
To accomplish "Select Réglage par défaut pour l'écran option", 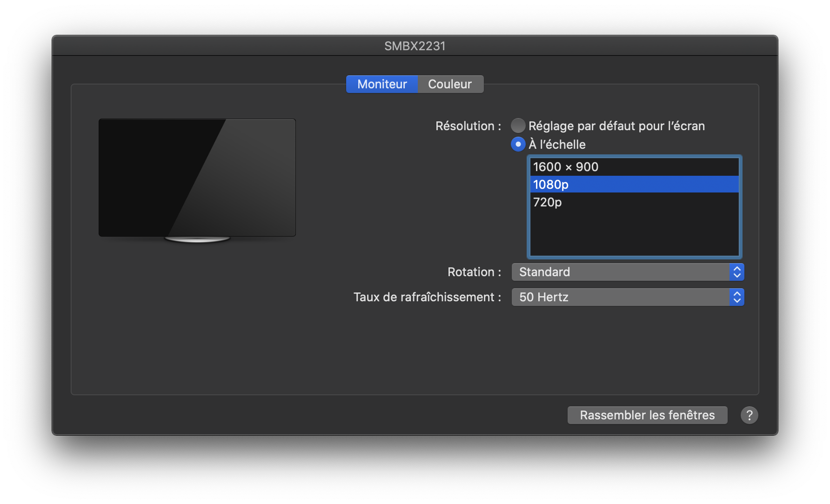I will pos(518,126).
